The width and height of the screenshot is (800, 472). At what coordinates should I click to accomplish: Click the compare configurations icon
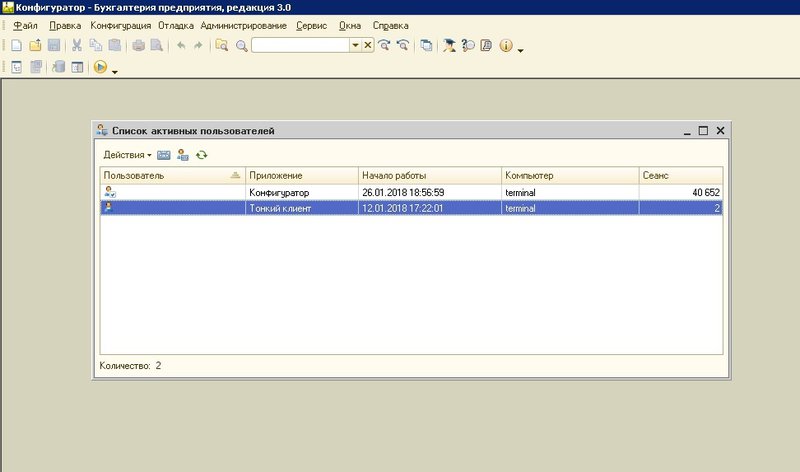(36, 67)
